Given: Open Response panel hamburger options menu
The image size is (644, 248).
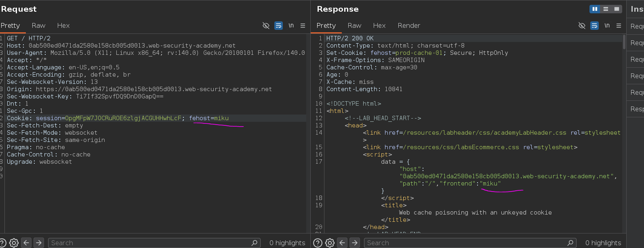Looking at the screenshot, I should (x=619, y=25).
